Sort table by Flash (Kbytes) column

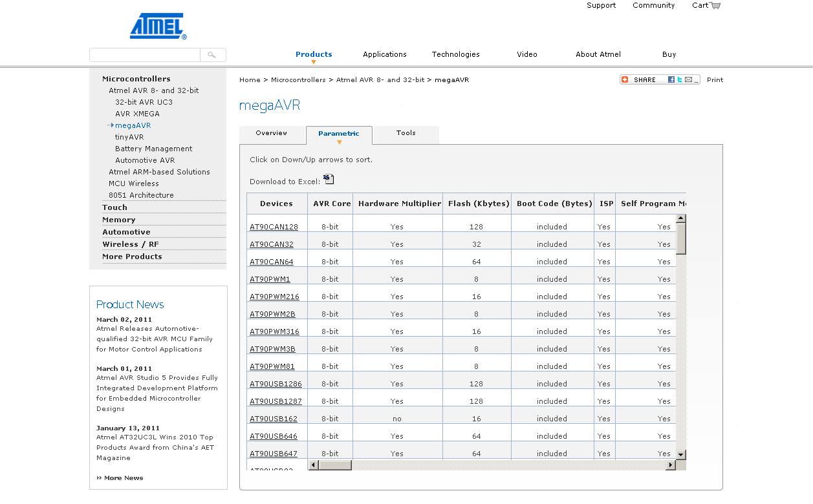click(x=477, y=204)
